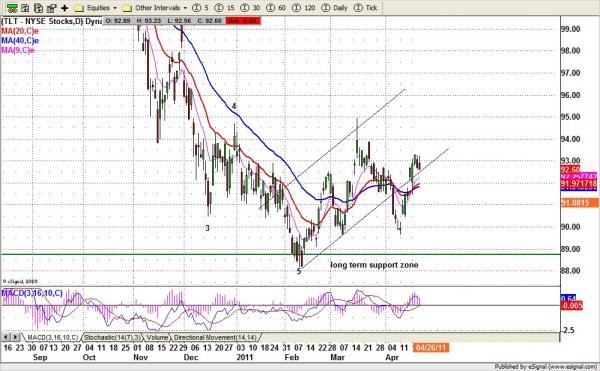The image size is (600, 371).
Task: Click the right tab scroll arrow
Action: (x=15, y=337)
